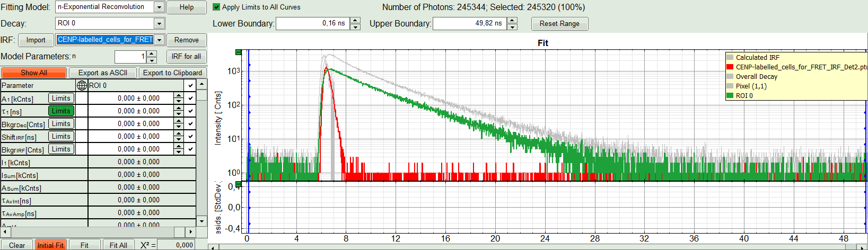Image resolution: width=868 pixels, height=250 pixels.
Task: Expand the Decay ROI 0 dropdown
Action: click(159, 23)
